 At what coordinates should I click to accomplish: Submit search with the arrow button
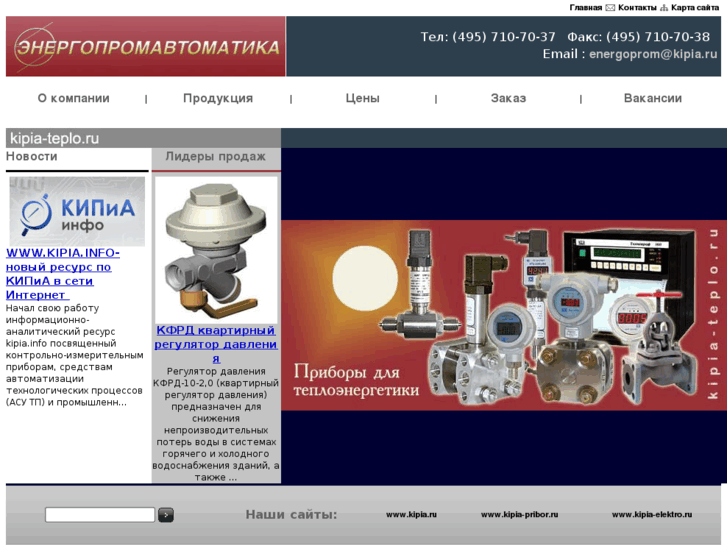166,515
